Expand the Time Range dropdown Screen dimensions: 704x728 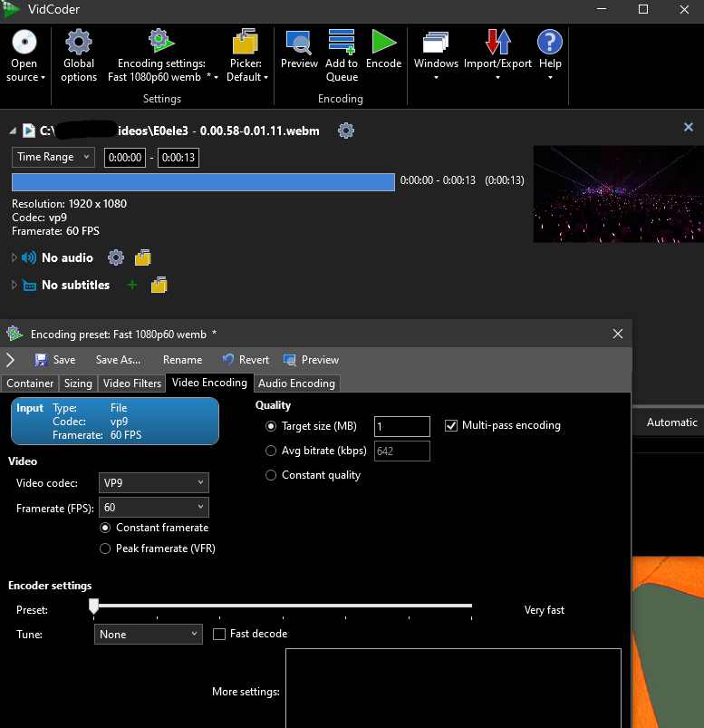(x=53, y=157)
